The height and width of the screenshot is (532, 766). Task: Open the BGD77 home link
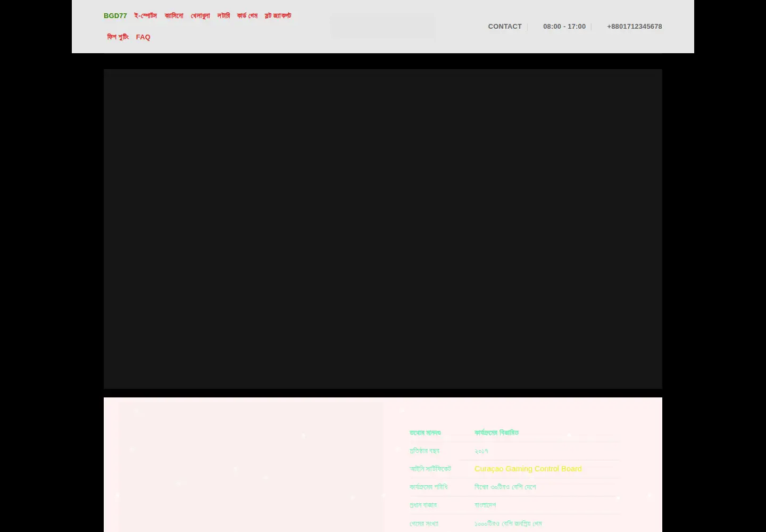(x=115, y=16)
